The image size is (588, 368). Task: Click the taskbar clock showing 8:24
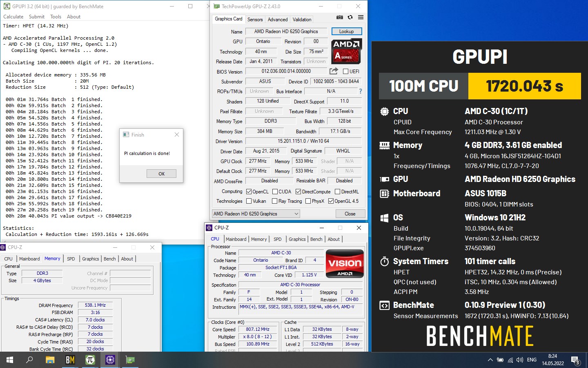553,360
